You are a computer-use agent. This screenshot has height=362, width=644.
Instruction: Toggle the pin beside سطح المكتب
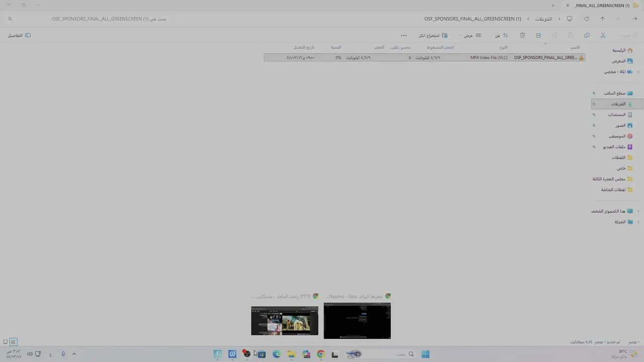coord(594,94)
